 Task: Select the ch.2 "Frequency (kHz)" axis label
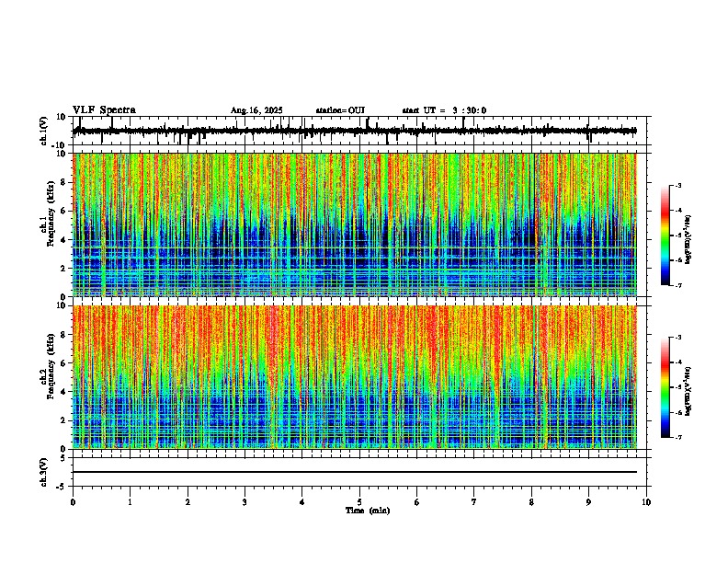(51, 365)
